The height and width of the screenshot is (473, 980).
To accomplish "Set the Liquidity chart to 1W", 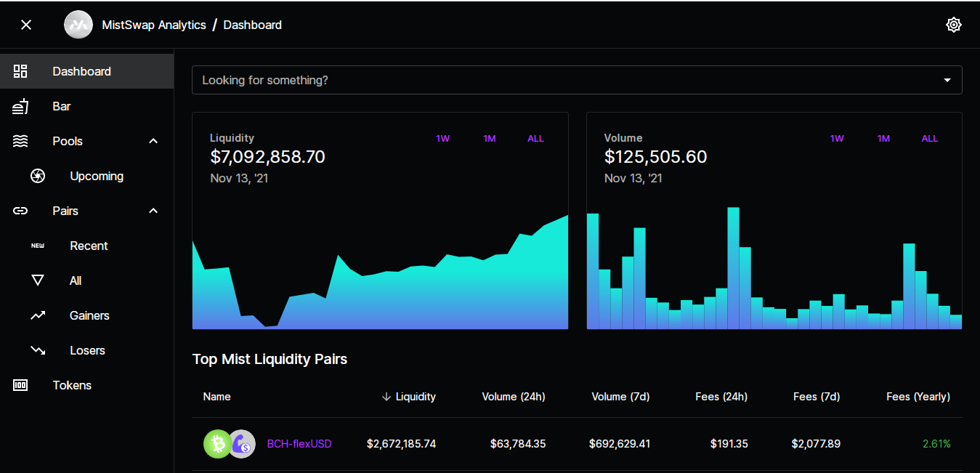I will click(x=443, y=139).
